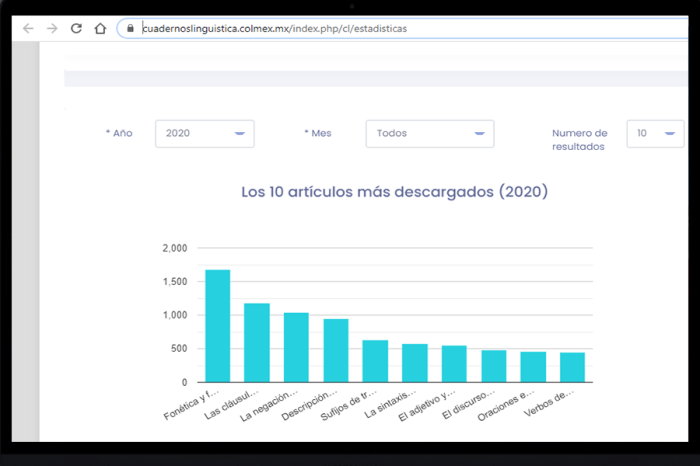Select the Las cláusul… bar in chart
The height and width of the screenshot is (466, 700).
257,342
